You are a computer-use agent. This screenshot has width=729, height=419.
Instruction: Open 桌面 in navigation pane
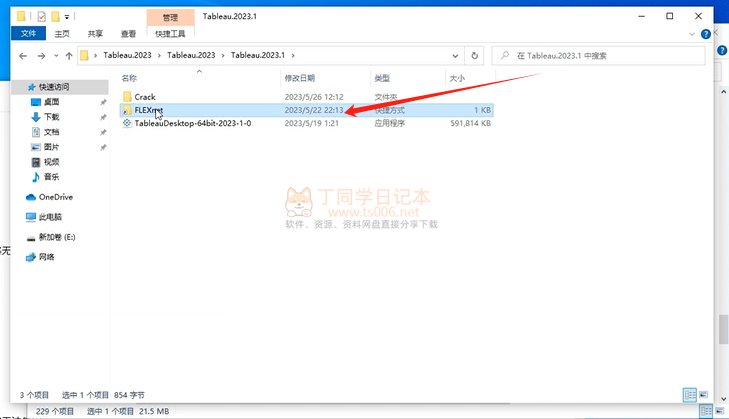click(52, 102)
